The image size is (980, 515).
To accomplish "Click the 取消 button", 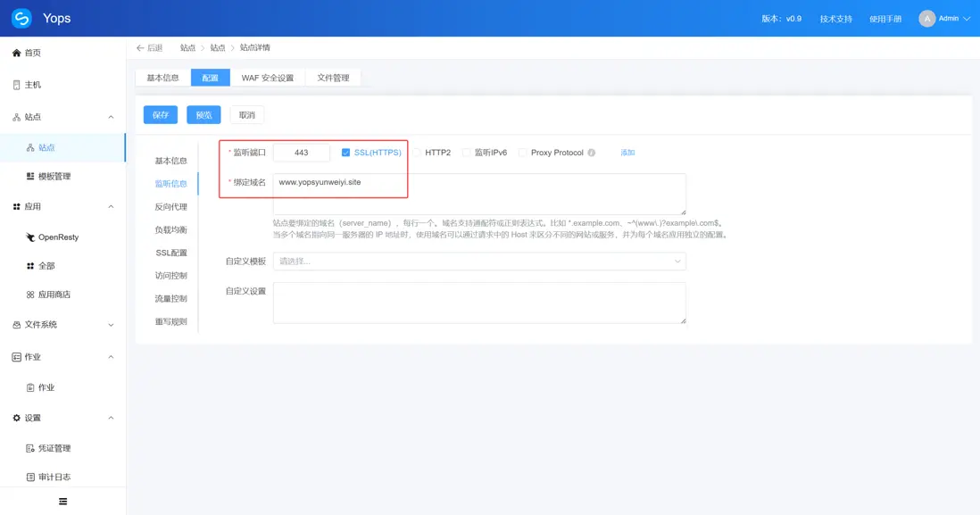I will click(x=247, y=115).
